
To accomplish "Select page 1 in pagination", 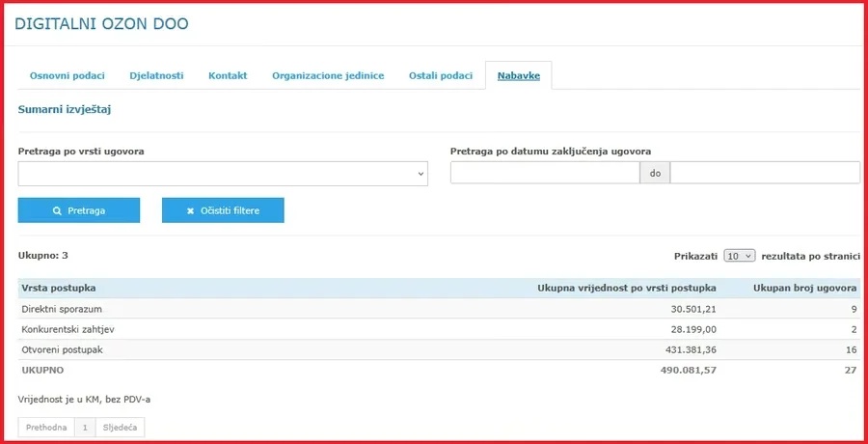I will click(x=85, y=428).
